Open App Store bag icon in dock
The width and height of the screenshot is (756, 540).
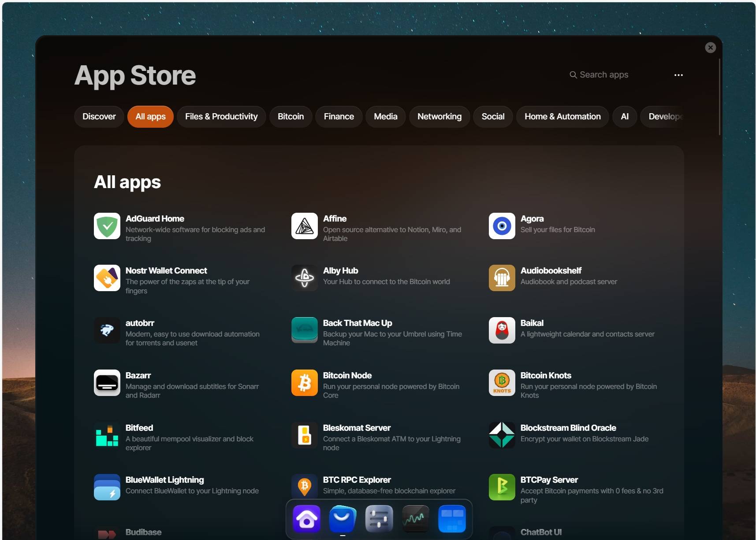click(x=343, y=519)
